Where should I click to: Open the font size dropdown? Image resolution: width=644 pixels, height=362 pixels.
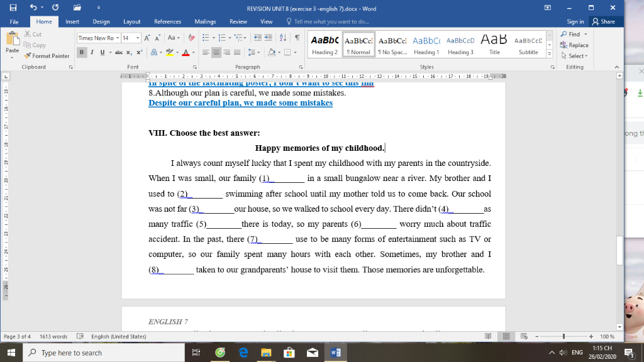[x=138, y=38]
